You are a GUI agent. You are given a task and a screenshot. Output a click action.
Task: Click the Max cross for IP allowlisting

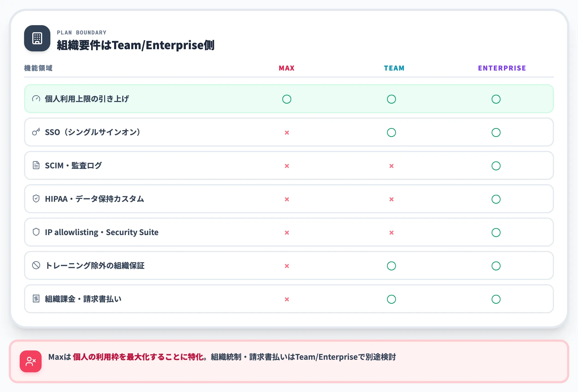[287, 233]
